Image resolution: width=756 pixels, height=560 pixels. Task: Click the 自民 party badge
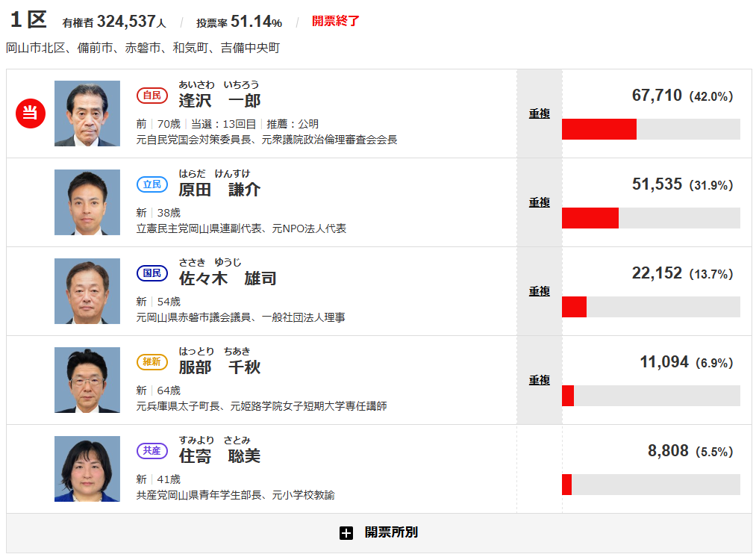152,95
